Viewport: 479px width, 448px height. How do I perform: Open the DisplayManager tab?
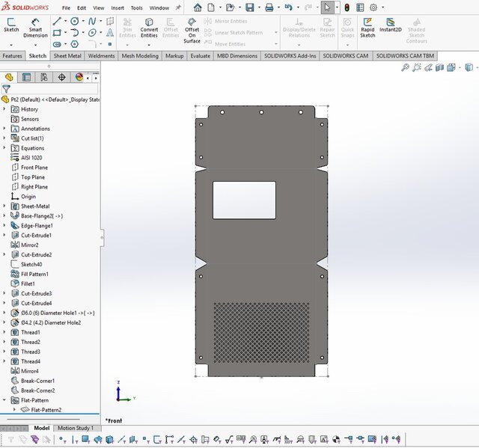(x=79, y=77)
